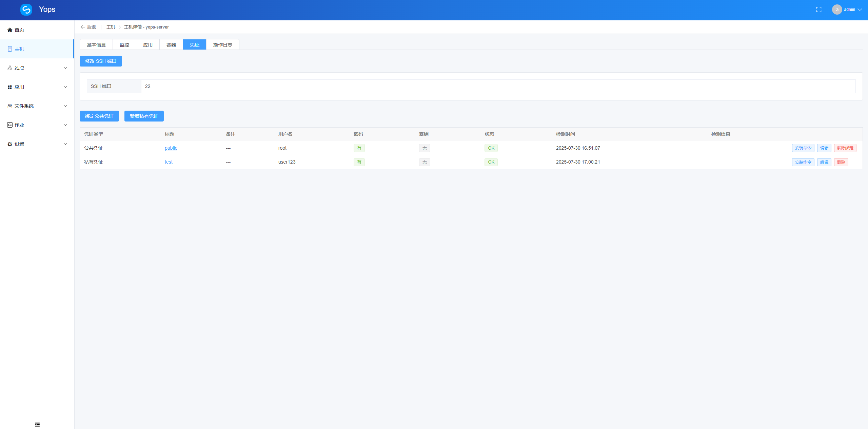Viewport: 868px width, 429px height.
Task: Click the 检测时间 column header
Action: [565, 134]
